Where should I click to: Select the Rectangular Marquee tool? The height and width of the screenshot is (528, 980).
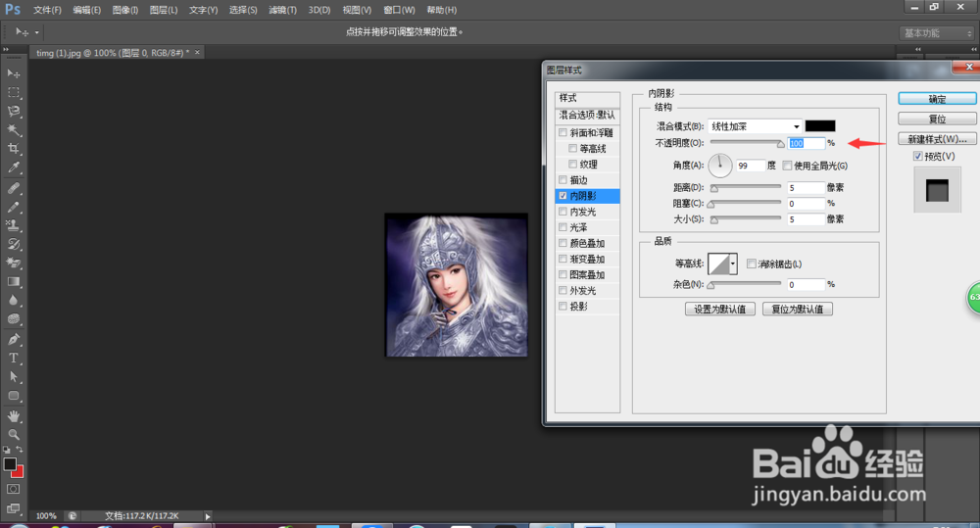tap(13, 92)
